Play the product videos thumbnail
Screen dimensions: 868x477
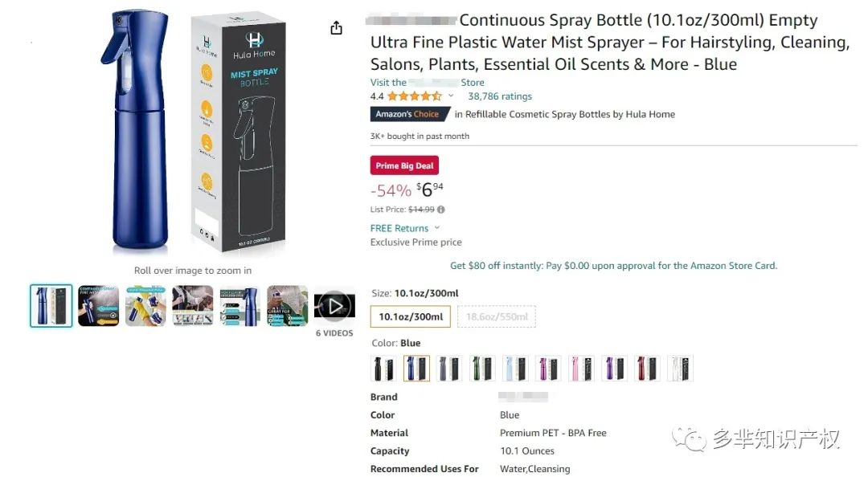tap(334, 306)
